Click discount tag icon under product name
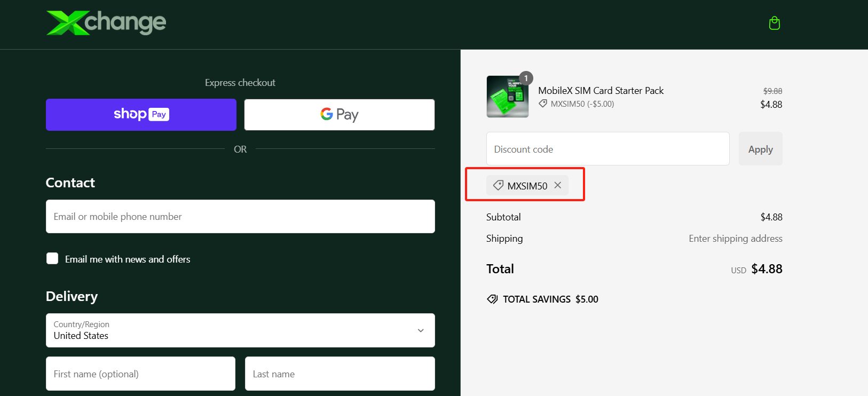 [x=543, y=104]
